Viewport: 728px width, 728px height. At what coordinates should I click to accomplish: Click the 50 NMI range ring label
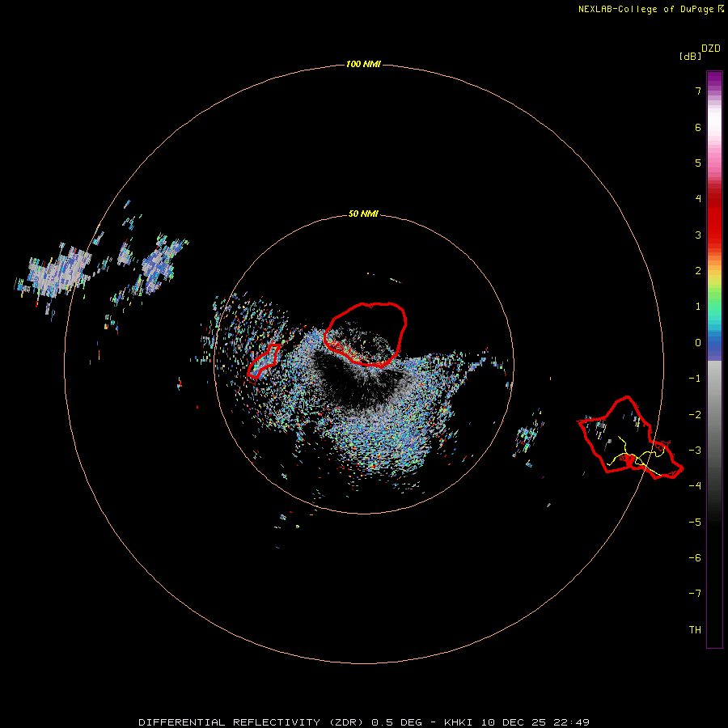(363, 214)
